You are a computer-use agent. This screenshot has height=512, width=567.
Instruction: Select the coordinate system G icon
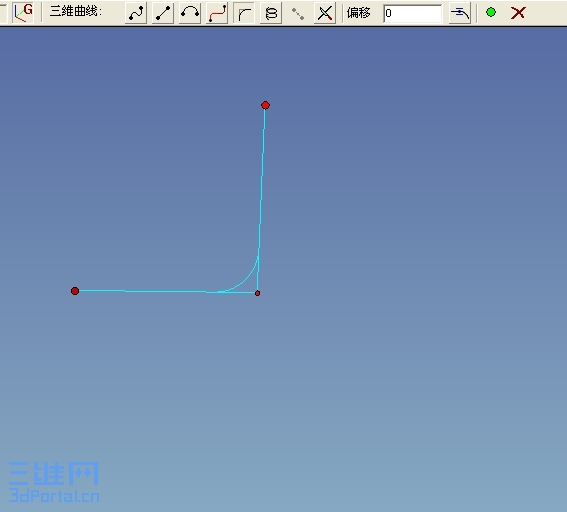23,13
